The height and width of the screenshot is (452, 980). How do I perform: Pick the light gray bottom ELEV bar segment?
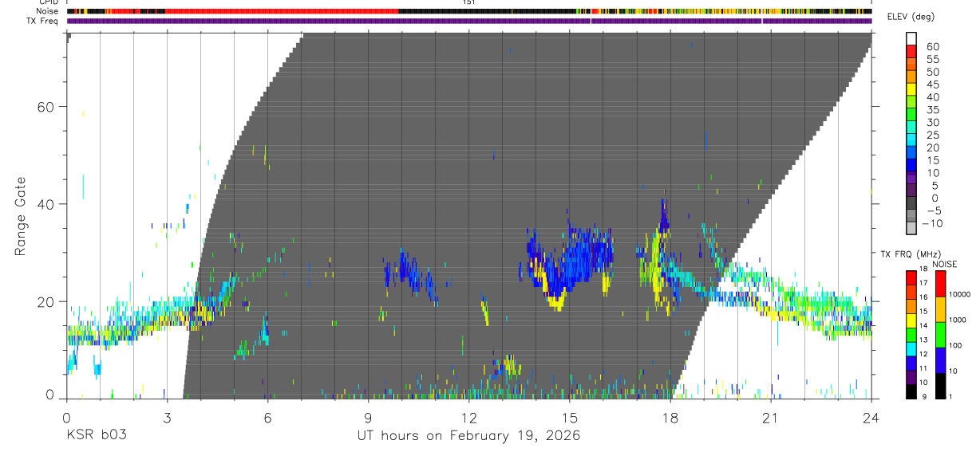pos(911,229)
